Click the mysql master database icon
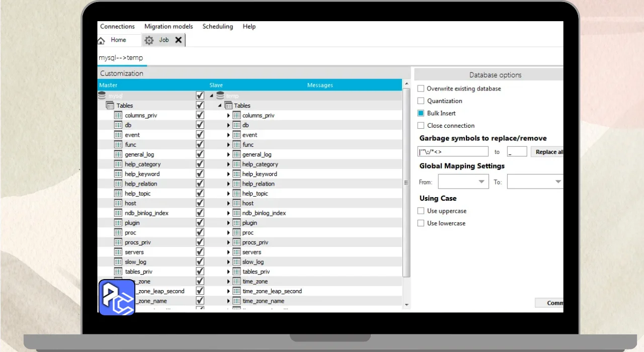Viewport: 644px width, 352px height. pyautogui.click(x=102, y=96)
